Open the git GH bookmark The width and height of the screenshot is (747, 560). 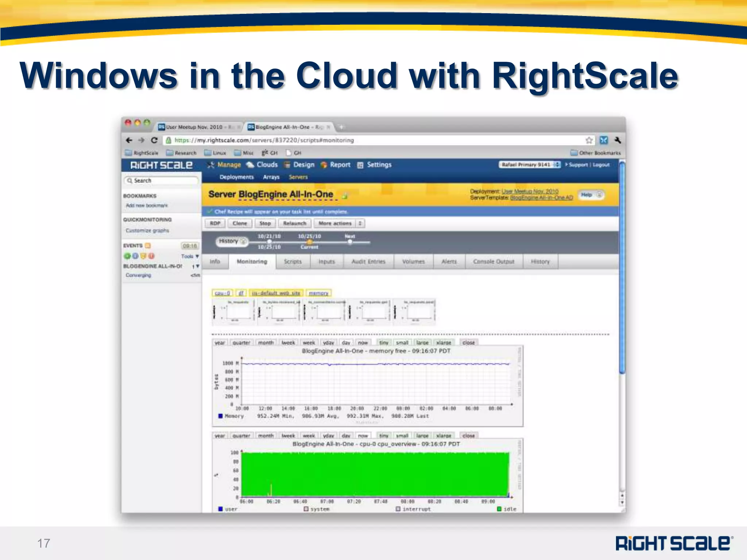270,153
